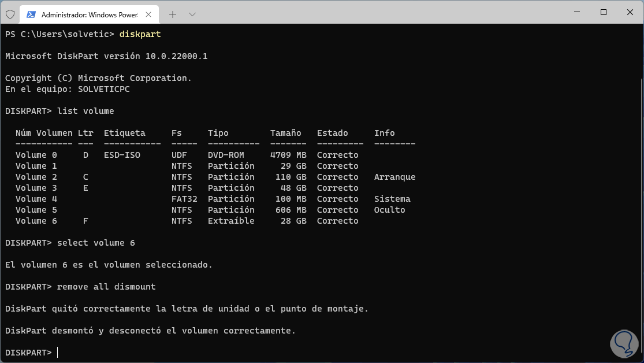This screenshot has width=644, height=363.
Task: Expand the new tab profile dropdown chevron
Action: pyautogui.click(x=192, y=14)
